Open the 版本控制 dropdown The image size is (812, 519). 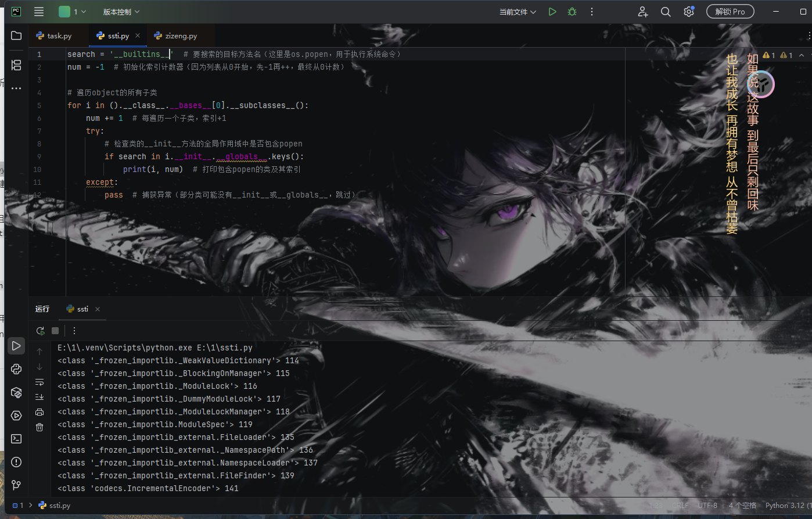121,12
